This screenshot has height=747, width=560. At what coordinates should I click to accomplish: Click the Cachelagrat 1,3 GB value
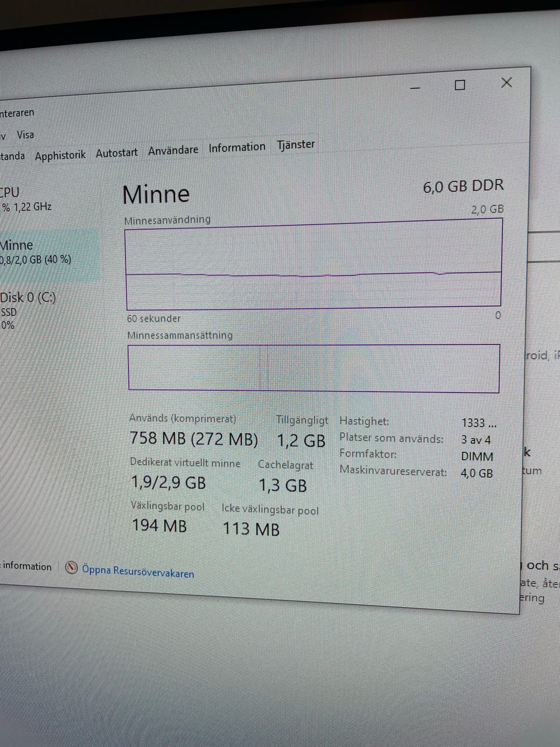click(x=282, y=485)
